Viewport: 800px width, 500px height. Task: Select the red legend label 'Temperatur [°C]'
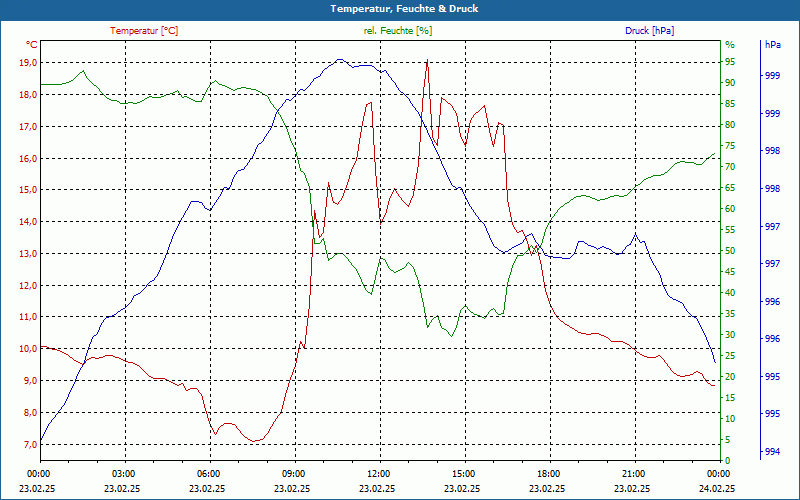pos(144,31)
